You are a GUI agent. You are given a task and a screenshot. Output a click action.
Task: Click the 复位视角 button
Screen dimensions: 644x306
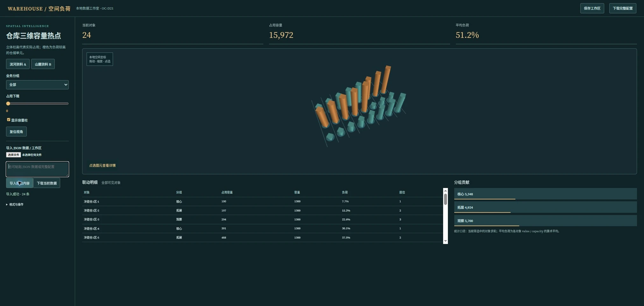(16, 131)
